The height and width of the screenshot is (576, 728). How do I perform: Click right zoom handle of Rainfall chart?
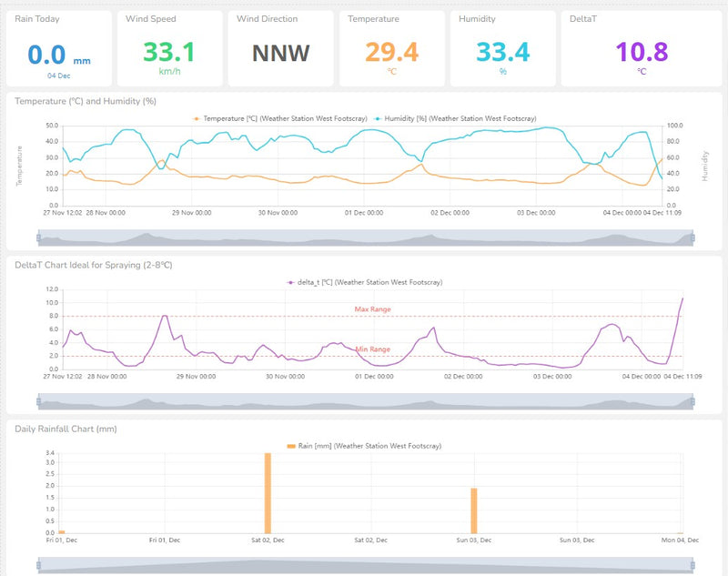(693, 565)
